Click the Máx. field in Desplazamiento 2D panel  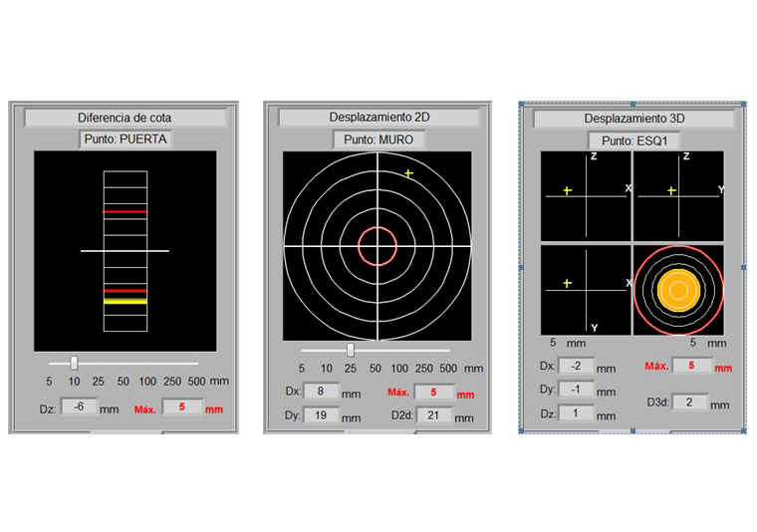(433, 392)
